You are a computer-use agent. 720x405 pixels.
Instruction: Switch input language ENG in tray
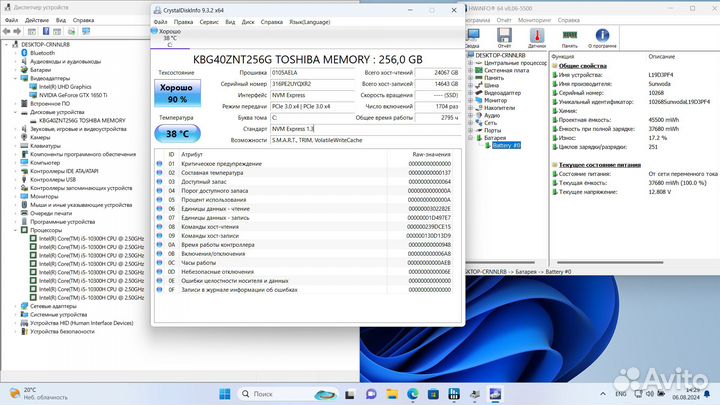tap(620, 394)
